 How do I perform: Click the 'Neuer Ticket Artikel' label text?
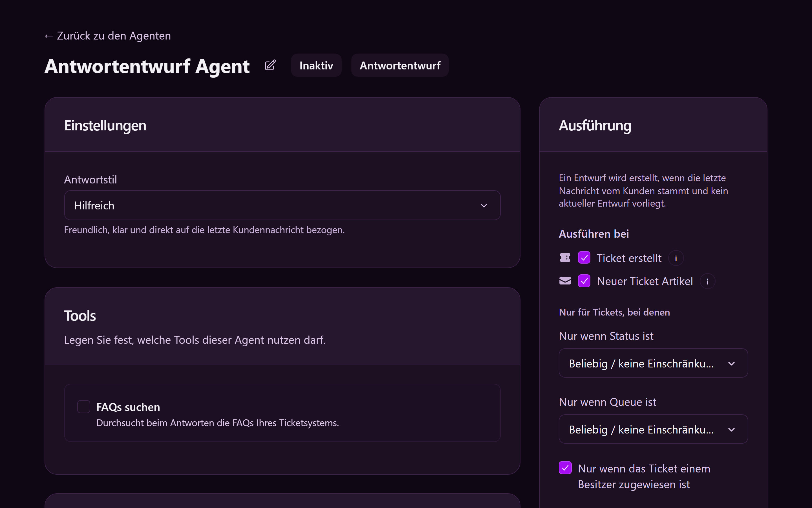645,281
